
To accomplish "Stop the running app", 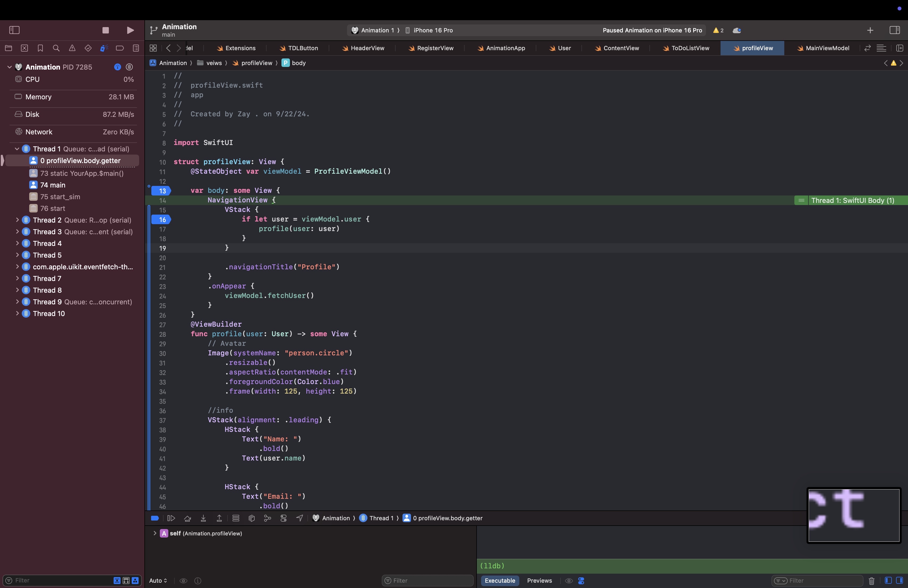I will tap(106, 30).
